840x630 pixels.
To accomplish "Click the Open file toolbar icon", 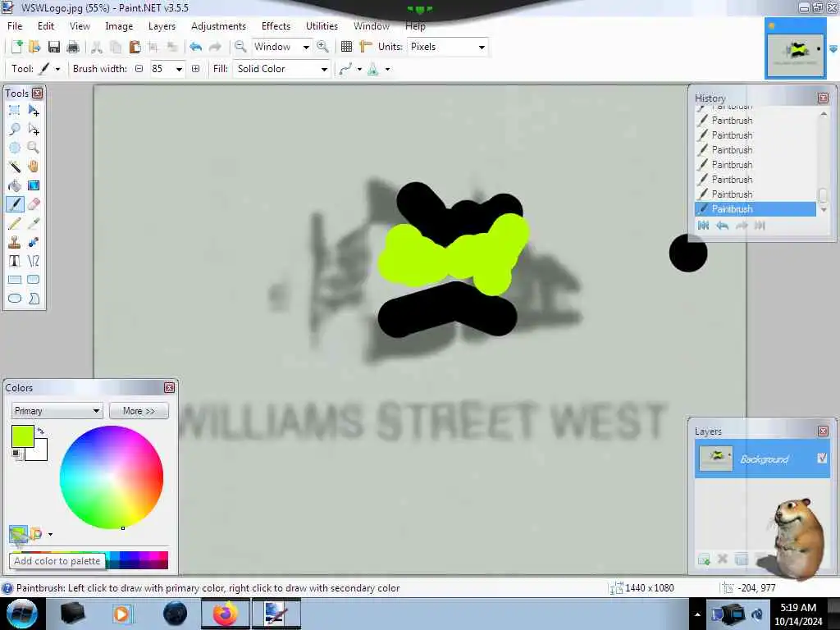I will (34, 47).
